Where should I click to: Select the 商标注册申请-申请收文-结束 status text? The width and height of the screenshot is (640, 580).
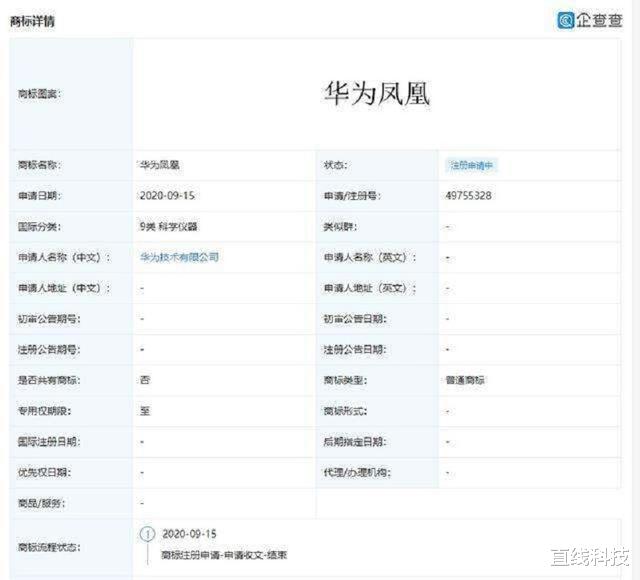click(x=224, y=555)
